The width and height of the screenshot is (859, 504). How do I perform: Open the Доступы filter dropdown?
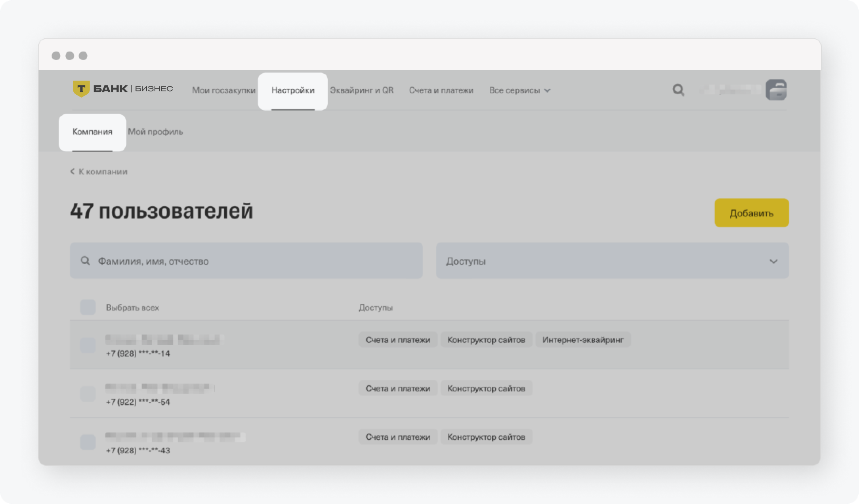[x=612, y=261]
